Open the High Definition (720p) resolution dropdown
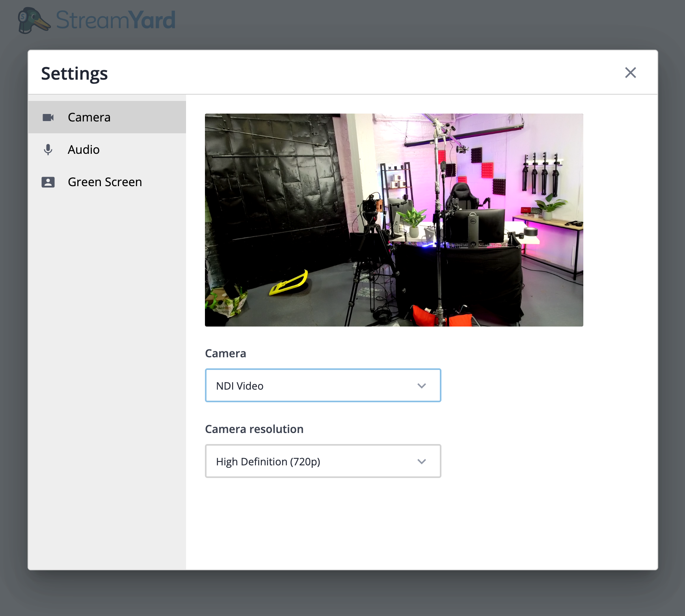Image resolution: width=685 pixels, height=616 pixels. point(323,461)
